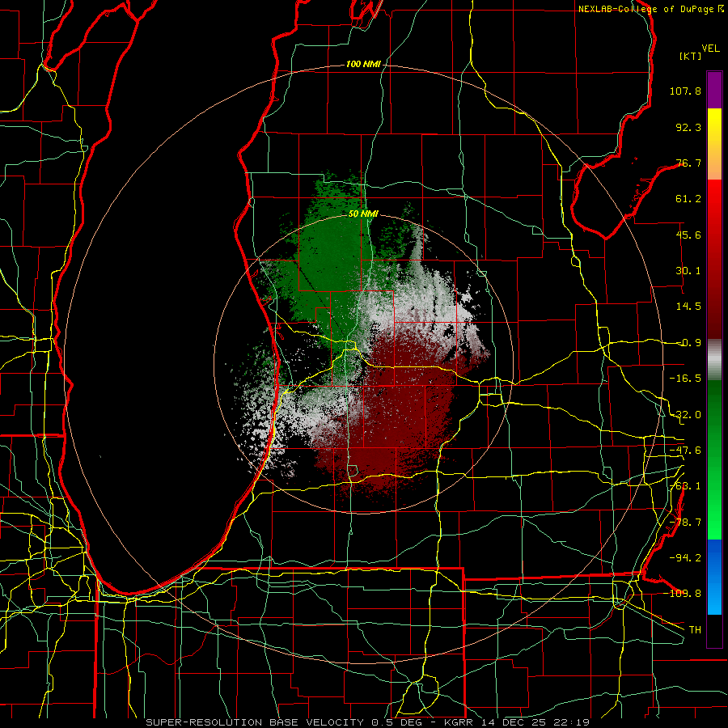Viewport: 728px width, 728px height.
Task: Click the [KT] units label
Action: click(x=691, y=56)
